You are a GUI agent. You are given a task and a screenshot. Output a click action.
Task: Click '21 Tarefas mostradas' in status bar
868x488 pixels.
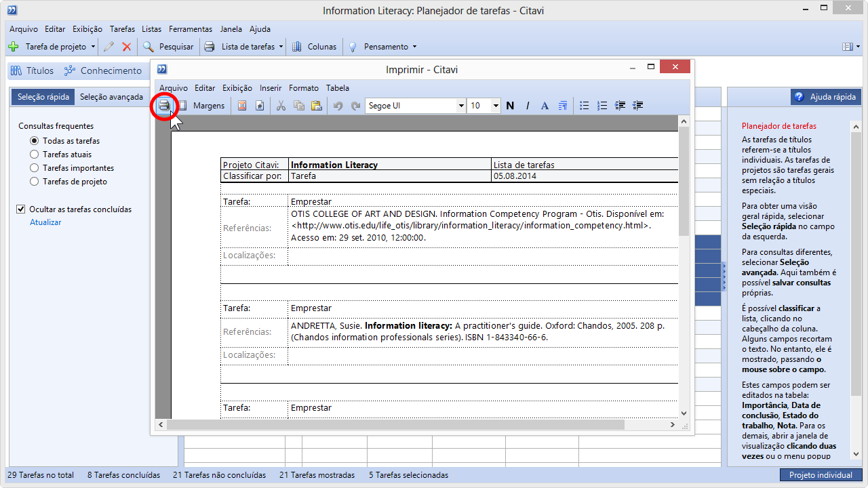coord(317,475)
